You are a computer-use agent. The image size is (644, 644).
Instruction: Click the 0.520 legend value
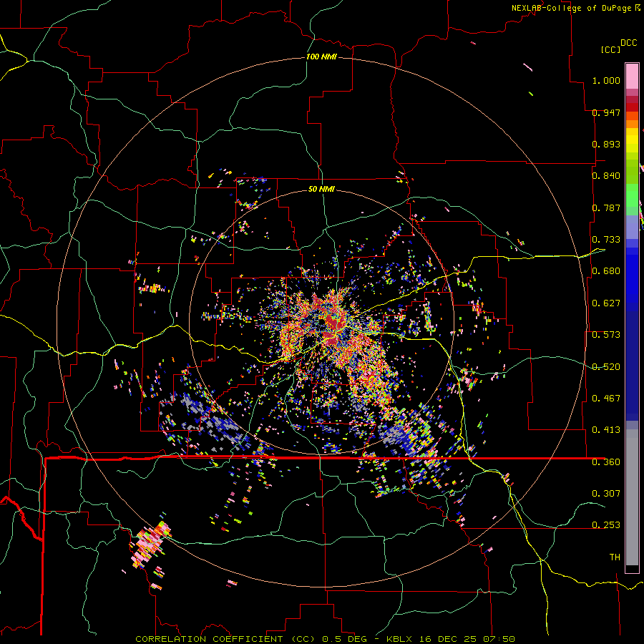point(606,367)
